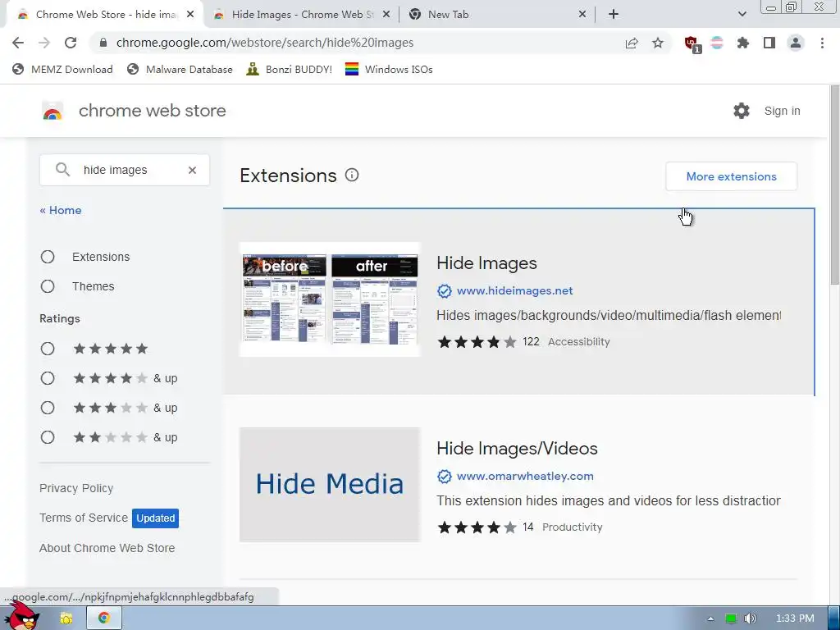
Task: Filter by four stars & up
Action: pyautogui.click(x=48, y=379)
